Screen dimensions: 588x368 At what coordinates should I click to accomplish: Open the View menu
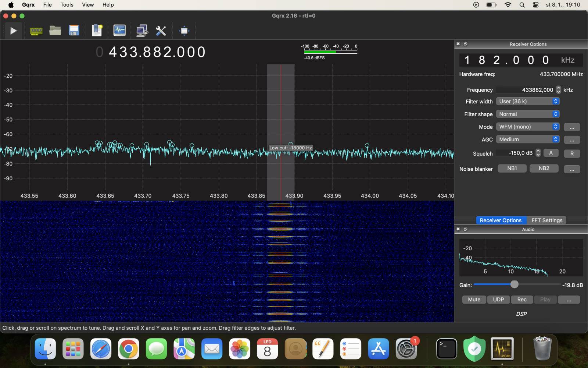click(88, 5)
